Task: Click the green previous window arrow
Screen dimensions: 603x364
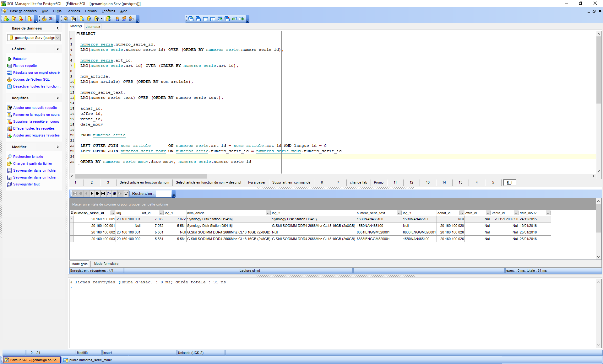Action: click(234, 19)
